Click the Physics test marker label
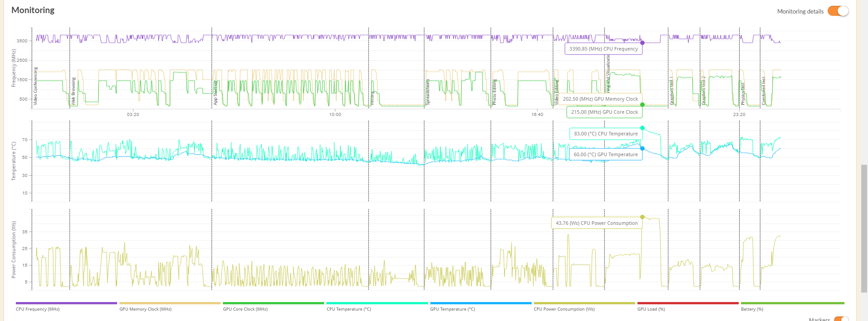 (743, 93)
